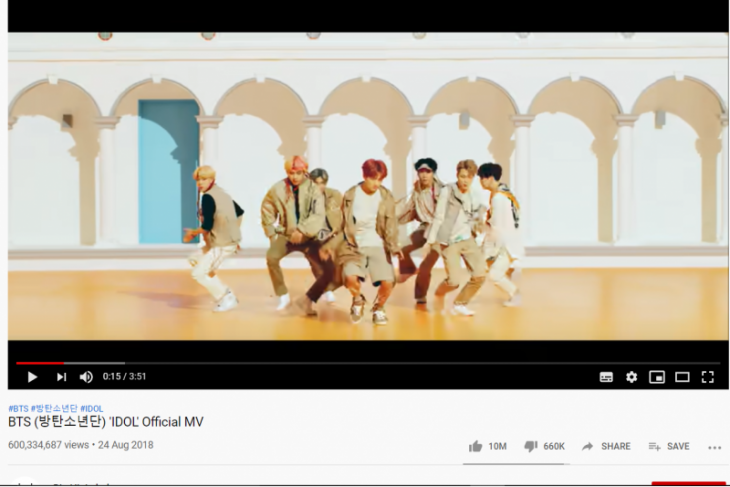Save video to a playlist
Screen dimensions: 730x487
click(x=669, y=446)
